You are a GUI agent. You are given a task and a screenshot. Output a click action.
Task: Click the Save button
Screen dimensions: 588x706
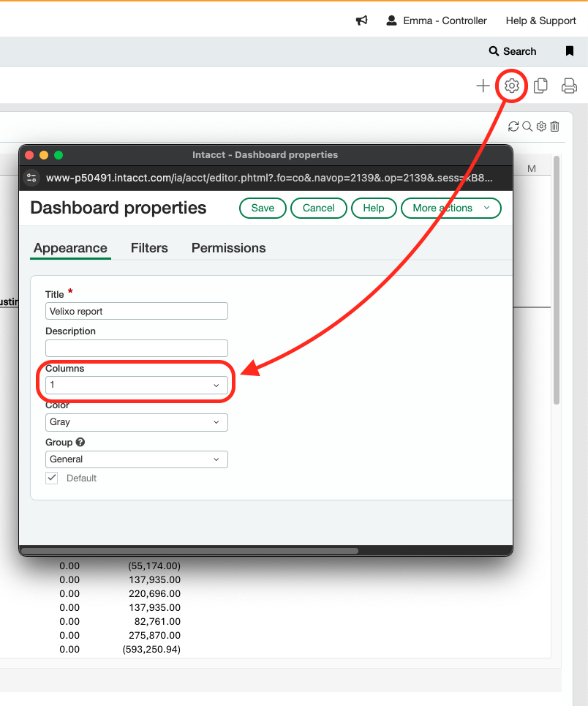coord(263,208)
